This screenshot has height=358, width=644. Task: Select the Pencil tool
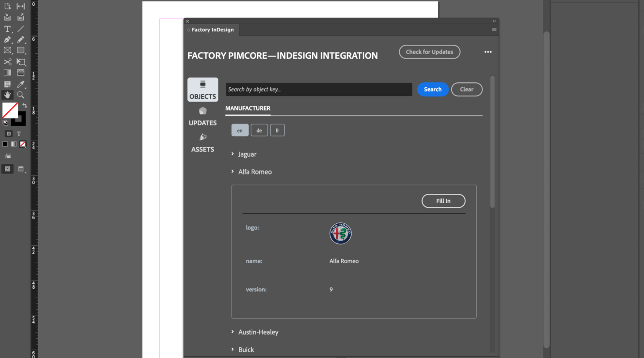pos(21,39)
